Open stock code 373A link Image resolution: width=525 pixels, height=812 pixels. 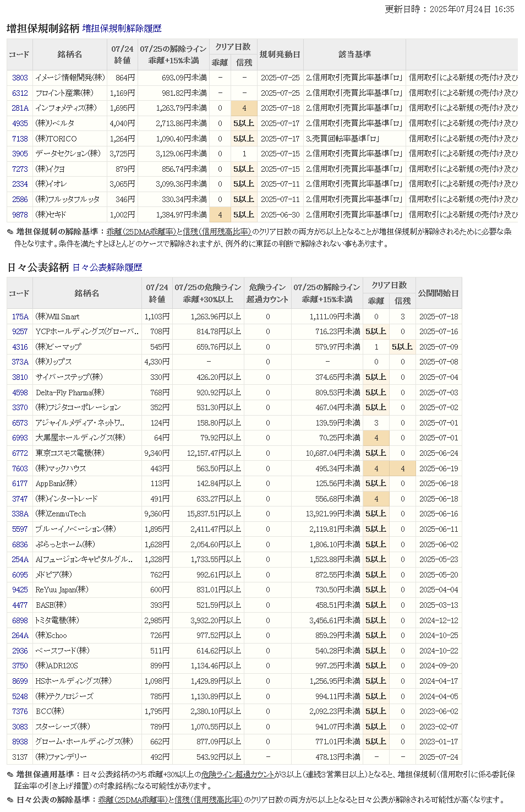(x=20, y=362)
